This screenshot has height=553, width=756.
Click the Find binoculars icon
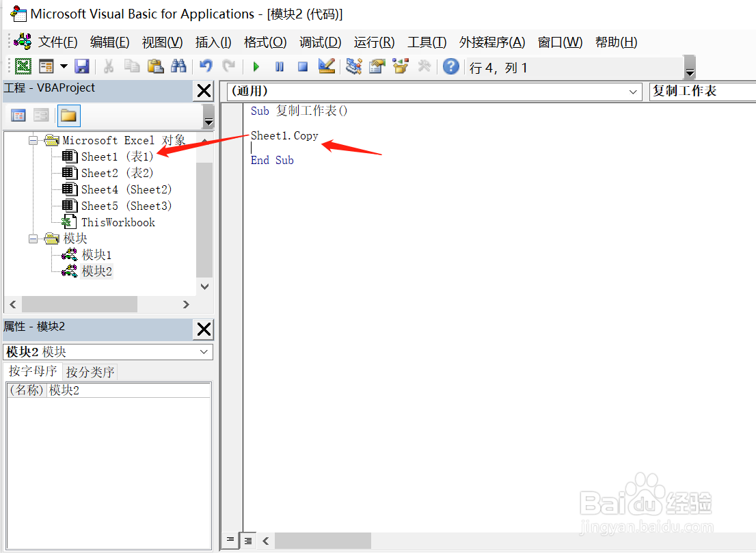point(178,66)
